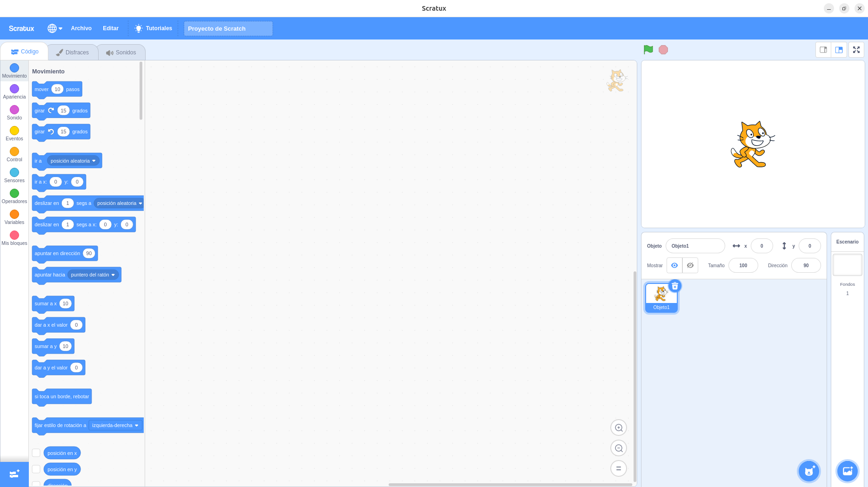Delete Objeto1 using the trash icon
This screenshot has height=487, width=868.
point(674,286)
